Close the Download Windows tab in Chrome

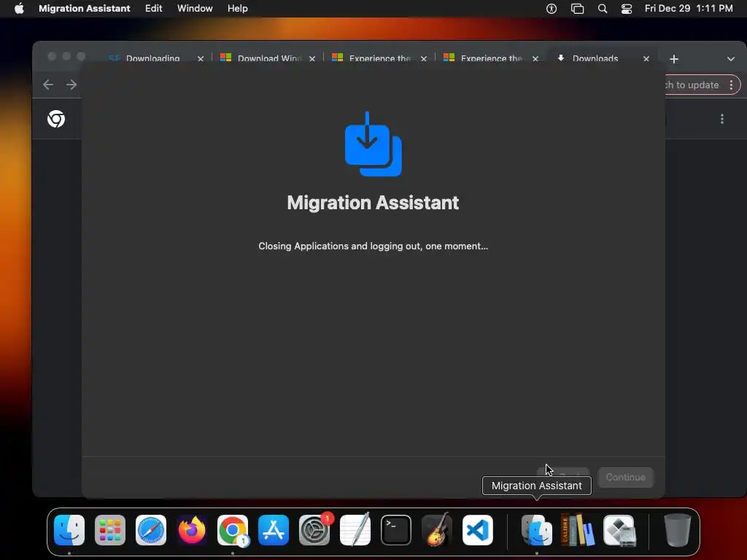click(x=312, y=59)
